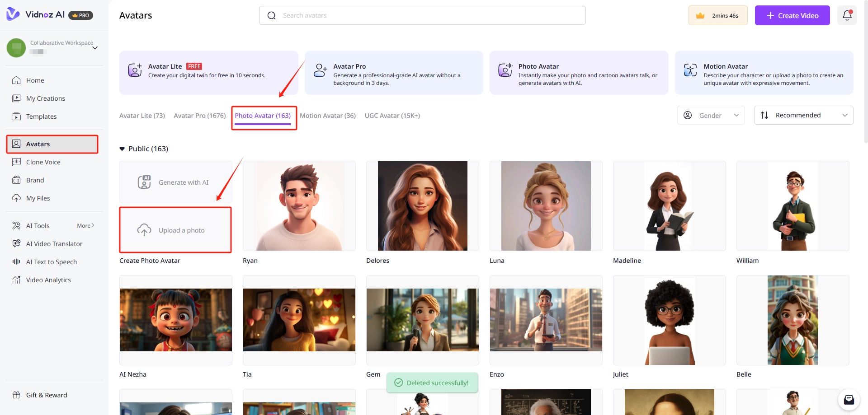Screen dimensions: 868x415
Task: Expand the Gender filter dropdown
Action: point(711,115)
